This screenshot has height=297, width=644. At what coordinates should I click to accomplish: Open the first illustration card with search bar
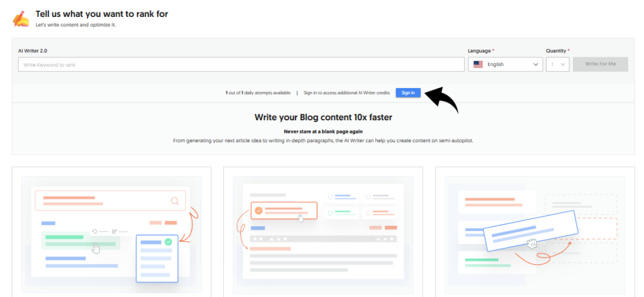[x=112, y=232]
